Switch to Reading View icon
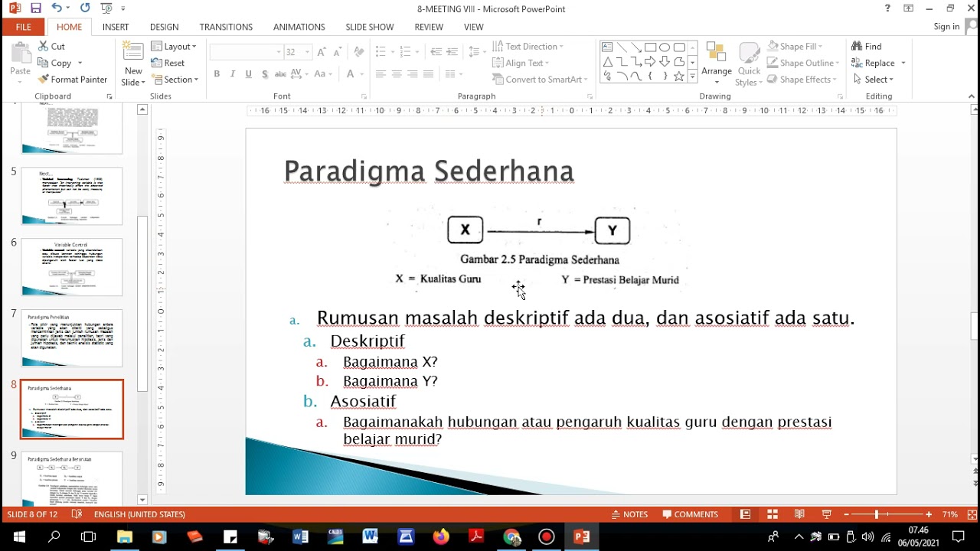The width and height of the screenshot is (980, 551). pos(799,514)
